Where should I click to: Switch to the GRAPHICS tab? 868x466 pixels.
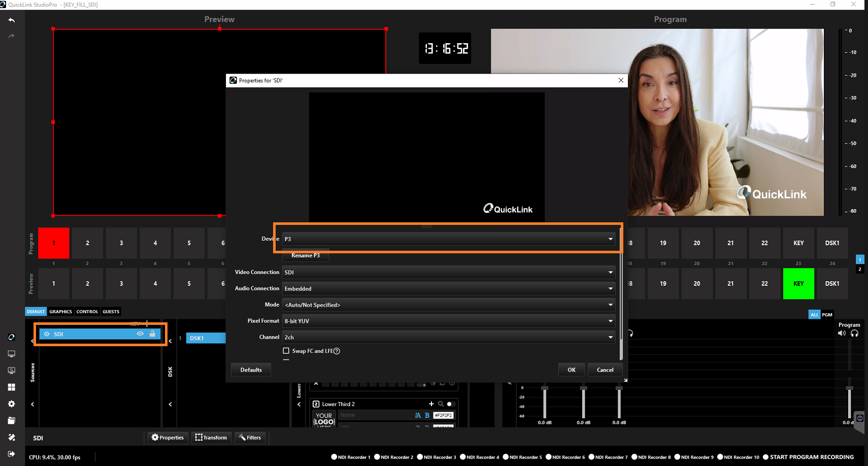(60, 312)
